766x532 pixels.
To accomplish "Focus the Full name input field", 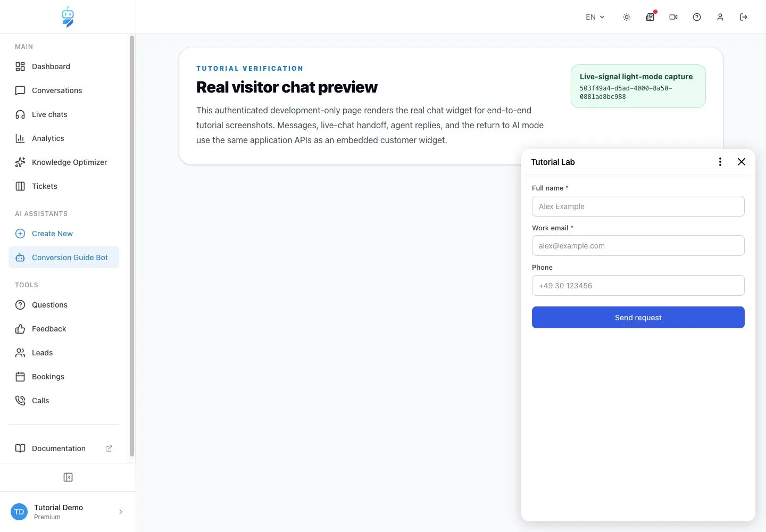I will point(638,206).
